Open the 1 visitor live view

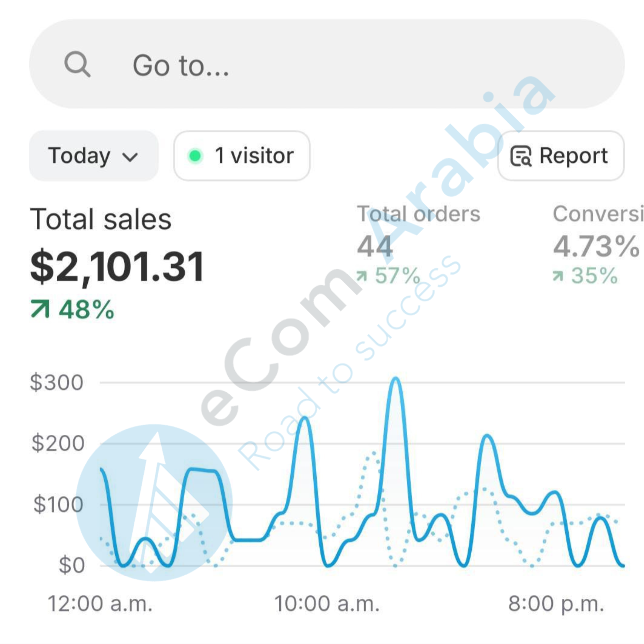tap(242, 156)
